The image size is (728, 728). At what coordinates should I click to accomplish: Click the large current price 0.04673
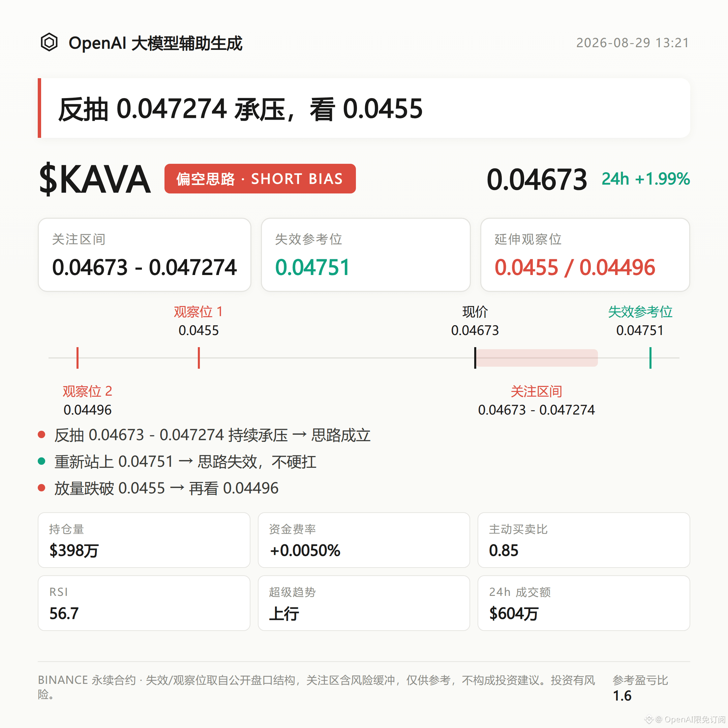pyautogui.click(x=537, y=179)
